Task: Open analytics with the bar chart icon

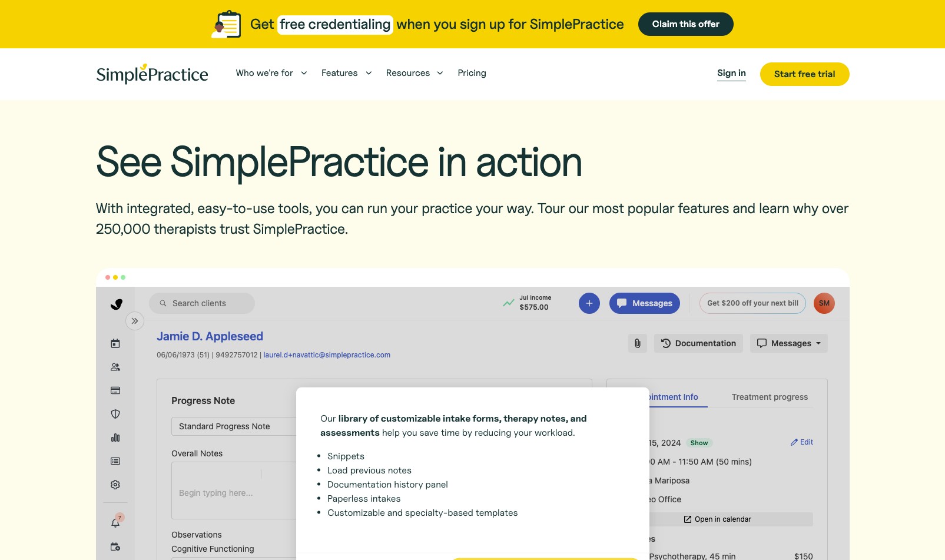Action: (x=115, y=438)
